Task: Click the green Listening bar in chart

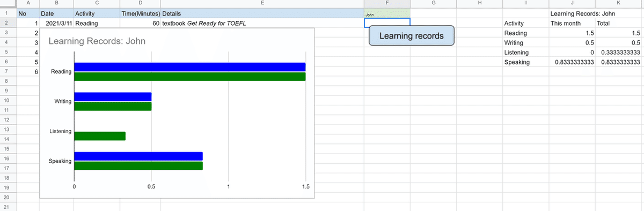Action: pyautogui.click(x=100, y=136)
